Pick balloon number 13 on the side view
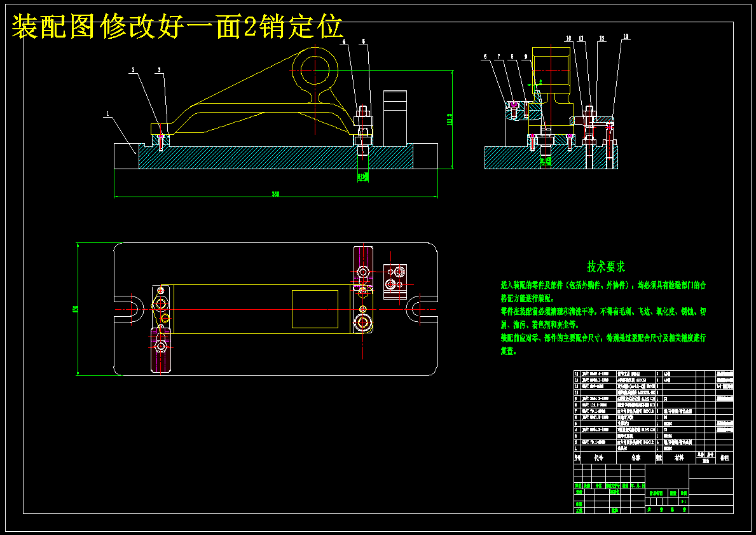This screenshot has height=535, width=756. pos(626,36)
